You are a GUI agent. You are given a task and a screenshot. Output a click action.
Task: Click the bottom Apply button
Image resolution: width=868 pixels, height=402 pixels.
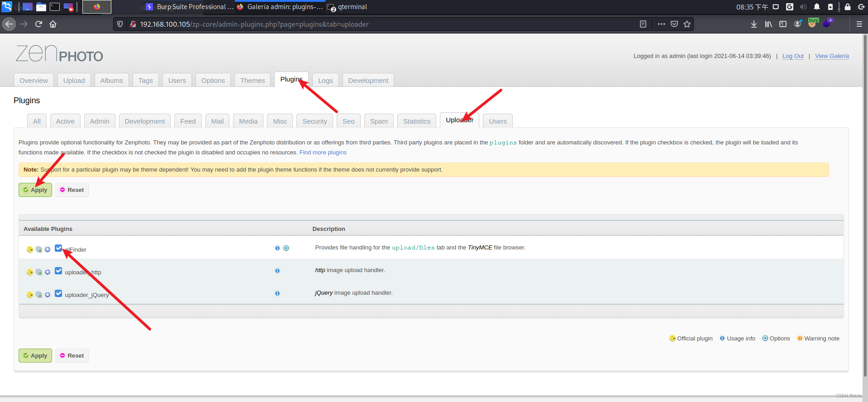[35, 355]
